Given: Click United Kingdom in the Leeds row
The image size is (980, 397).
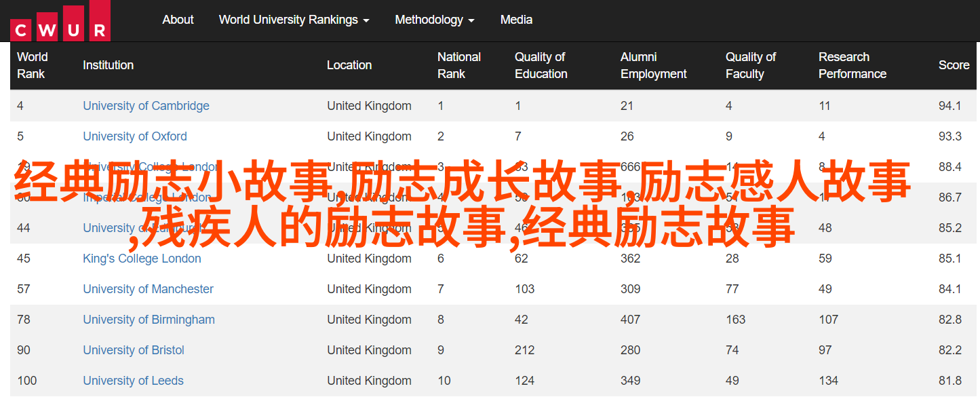Looking at the screenshot, I should (369, 381).
